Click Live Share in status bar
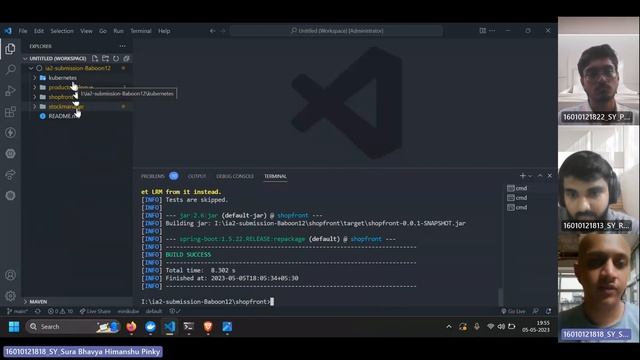Viewport: 640px width, 360px height. [95, 311]
